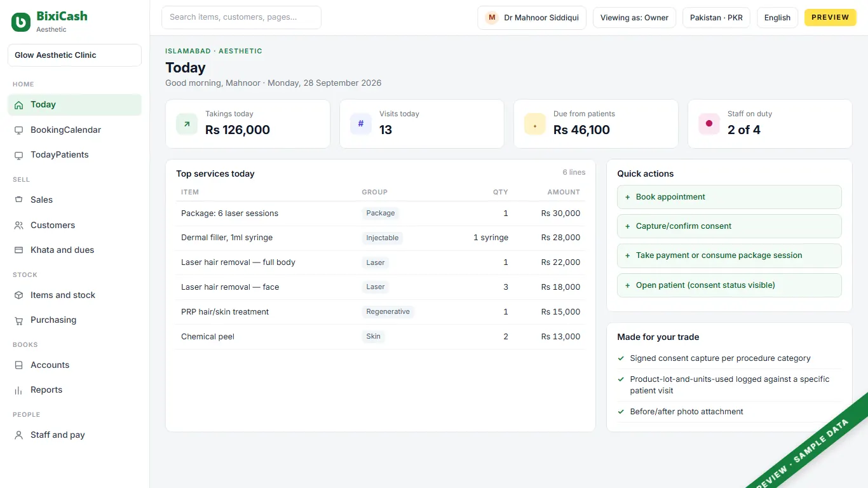The height and width of the screenshot is (488, 868).
Task: Navigate to Sales
Action: [x=74, y=200]
